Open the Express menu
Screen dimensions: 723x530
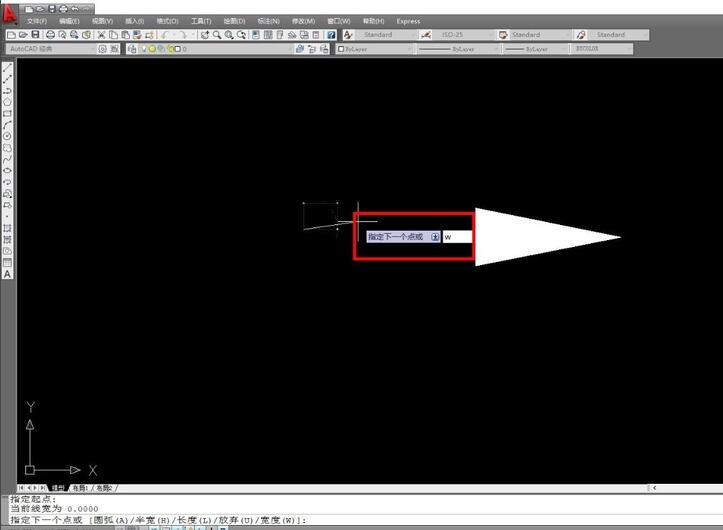[408, 20]
